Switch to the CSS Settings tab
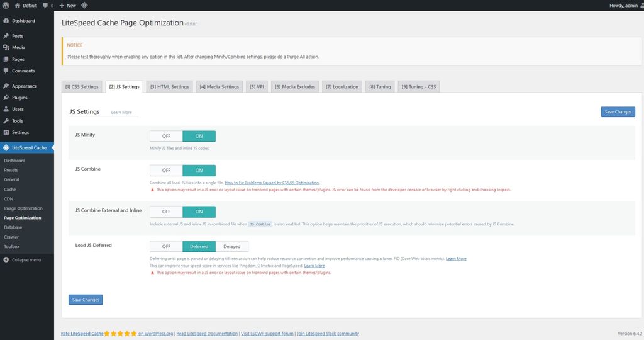 pos(82,87)
